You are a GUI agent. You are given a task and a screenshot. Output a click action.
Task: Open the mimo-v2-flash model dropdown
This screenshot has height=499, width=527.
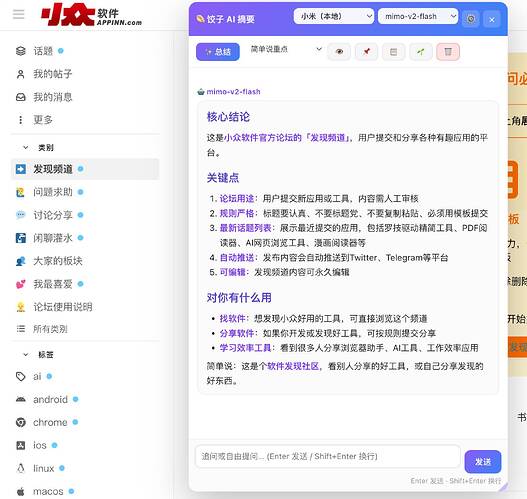418,16
